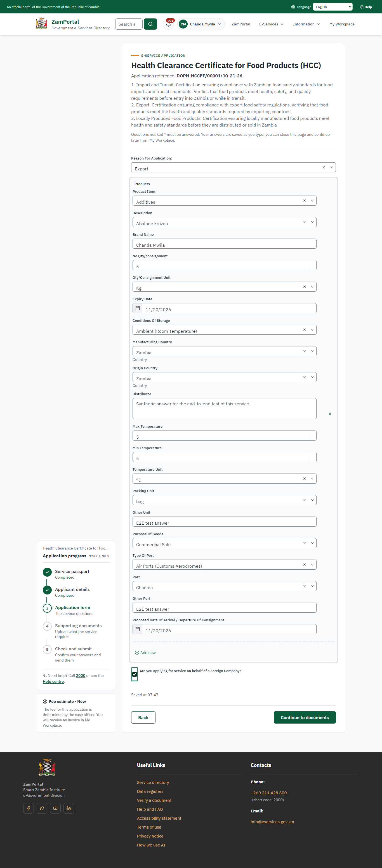
Task: Open the Language English dropdown
Action: click(x=333, y=7)
